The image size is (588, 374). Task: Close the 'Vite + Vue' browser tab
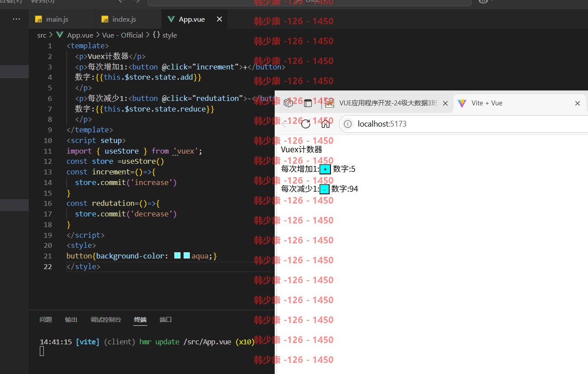[577, 103]
